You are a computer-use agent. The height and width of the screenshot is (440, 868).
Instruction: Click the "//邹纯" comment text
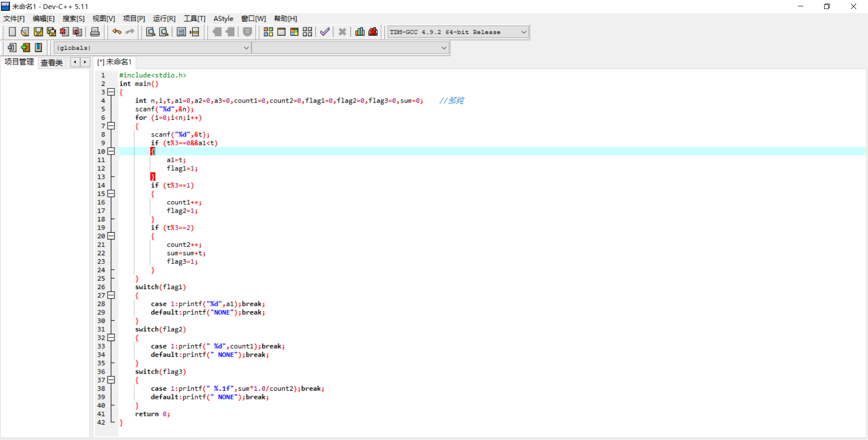tap(452, 101)
